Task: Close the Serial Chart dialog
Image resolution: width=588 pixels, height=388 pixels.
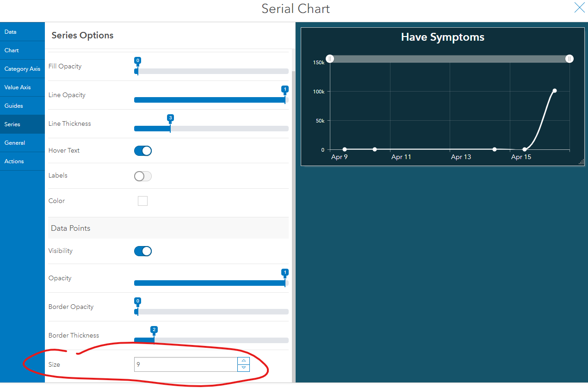Action: (x=579, y=7)
